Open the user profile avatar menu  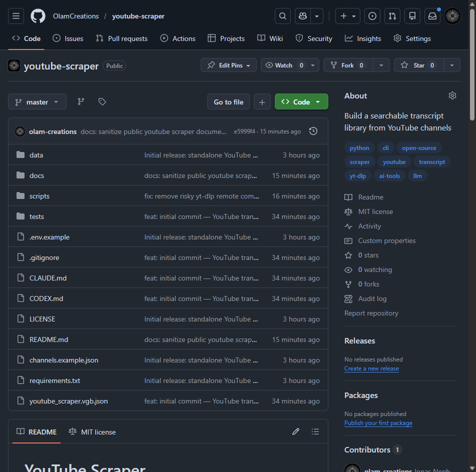pos(452,16)
